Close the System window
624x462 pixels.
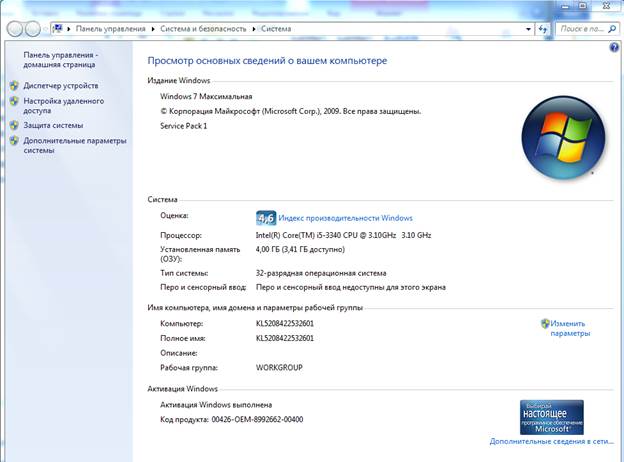(606, 6)
